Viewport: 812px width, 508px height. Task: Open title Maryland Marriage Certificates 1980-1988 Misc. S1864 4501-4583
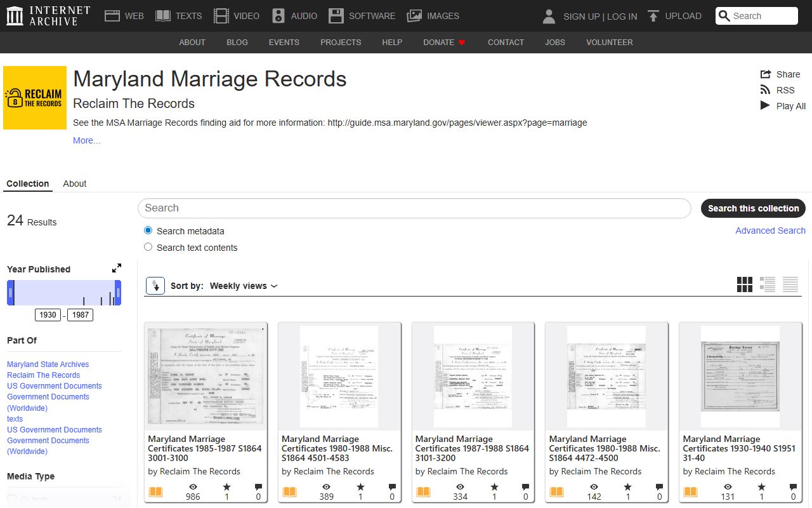[x=337, y=448]
